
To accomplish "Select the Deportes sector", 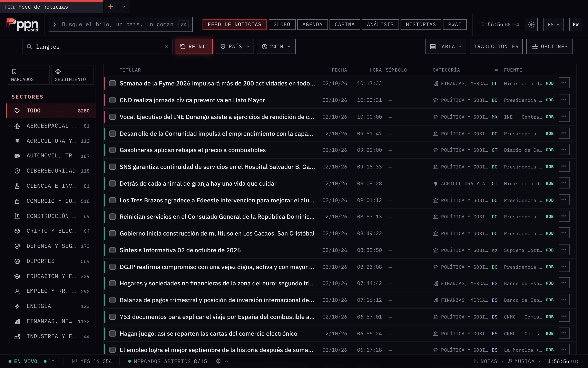I will point(51,261).
